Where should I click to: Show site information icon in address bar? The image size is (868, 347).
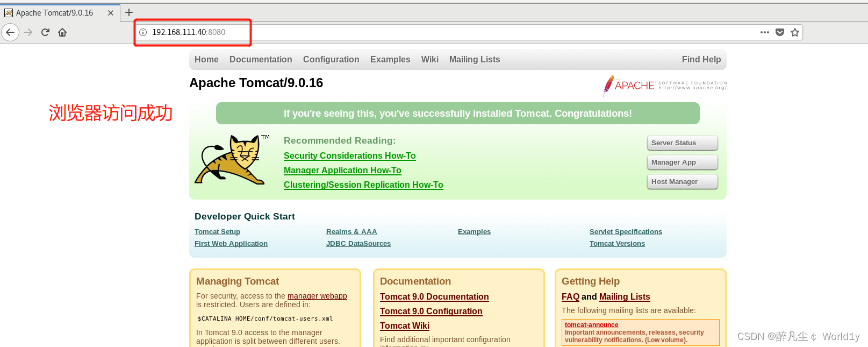click(143, 32)
